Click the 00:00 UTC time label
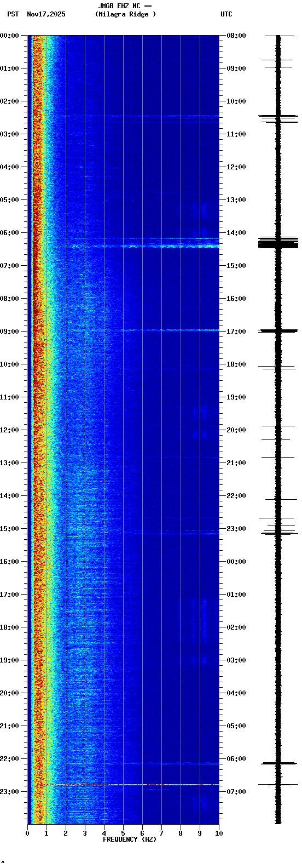Viewport: 302px width, 868px height. click(x=236, y=562)
